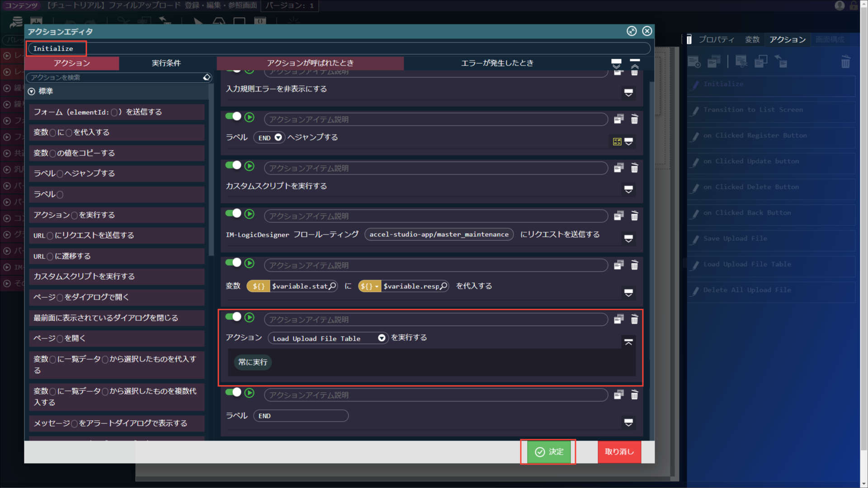Click the final END label text field

[301, 416]
